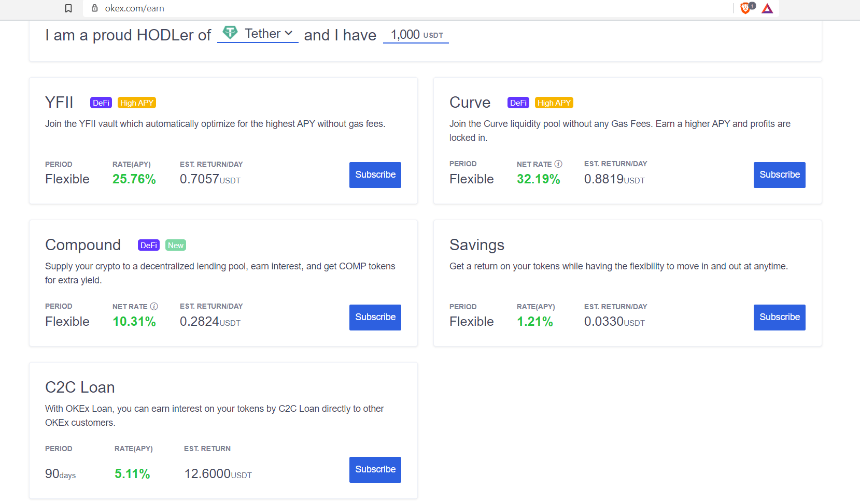Click the Savings card title
Image resolution: width=860 pixels, height=504 pixels.
(x=477, y=245)
